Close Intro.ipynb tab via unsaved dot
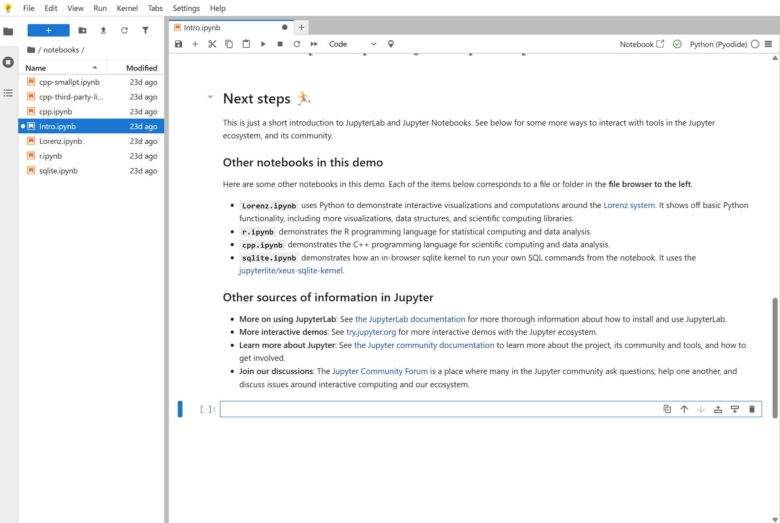The width and height of the screenshot is (780, 523). (285, 27)
